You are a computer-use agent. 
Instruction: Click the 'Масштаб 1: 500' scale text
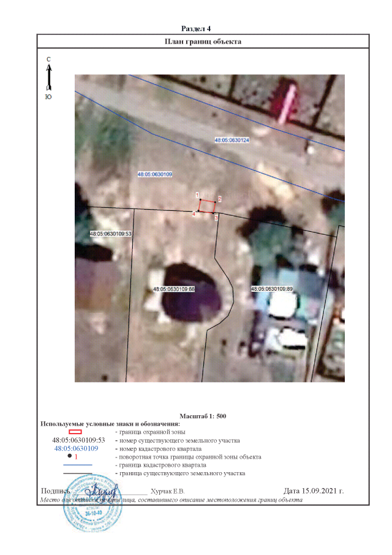click(x=203, y=416)
